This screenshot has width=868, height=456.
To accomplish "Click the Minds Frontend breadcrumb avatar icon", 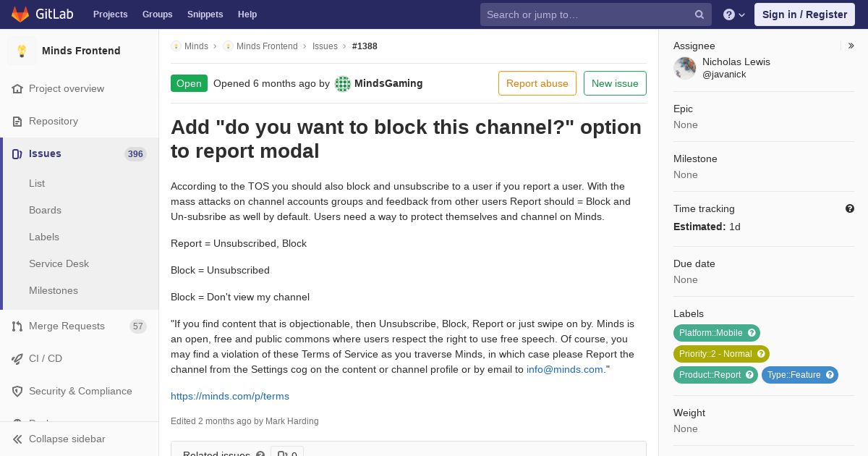I will pos(228,46).
